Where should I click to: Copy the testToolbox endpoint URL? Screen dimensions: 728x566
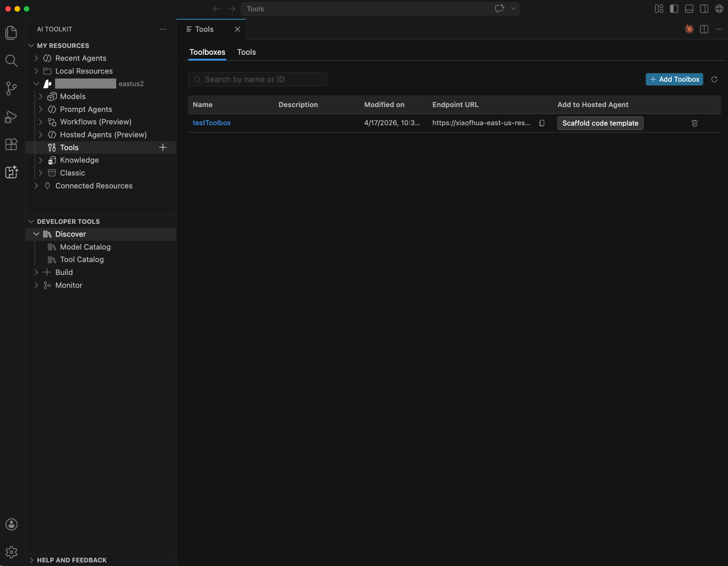tap(542, 123)
